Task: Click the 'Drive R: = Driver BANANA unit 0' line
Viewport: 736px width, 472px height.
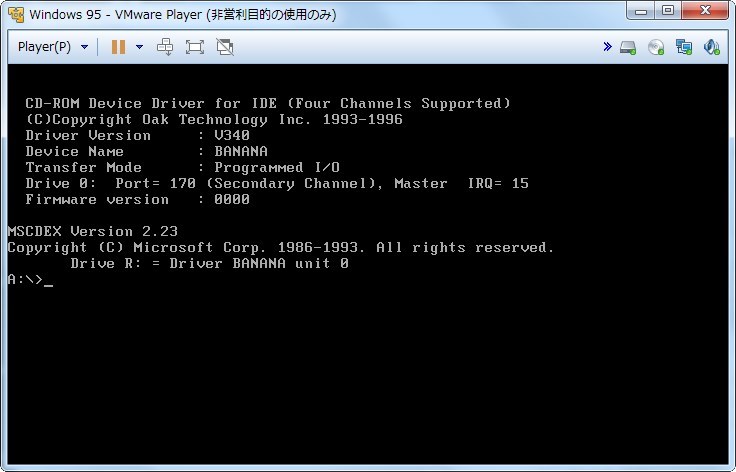Action: click(x=209, y=263)
